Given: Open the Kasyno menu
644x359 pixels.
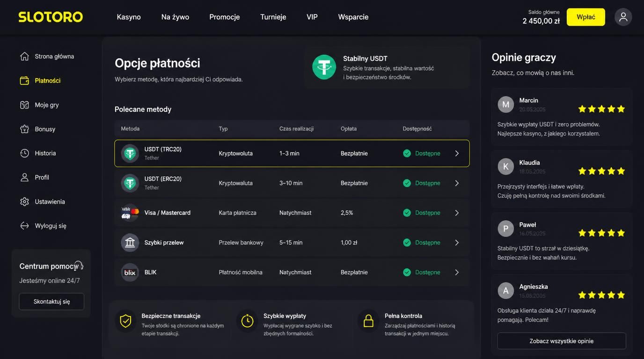Looking at the screenshot, I should pos(129,17).
